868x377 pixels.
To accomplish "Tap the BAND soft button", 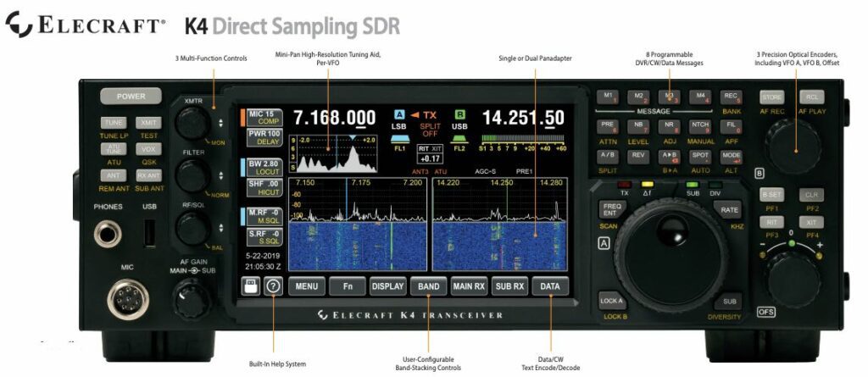I will 428,286.
